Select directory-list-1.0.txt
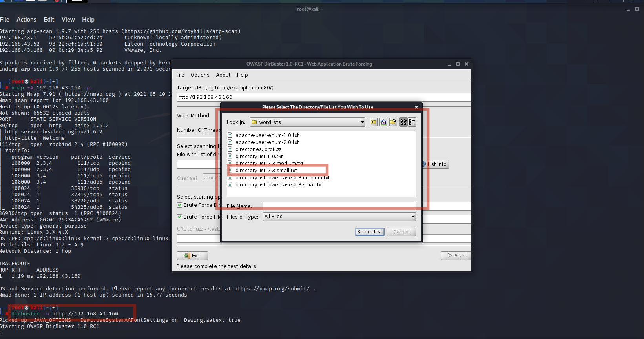The width and height of the screenshot is (644, 339). [259, 157]
